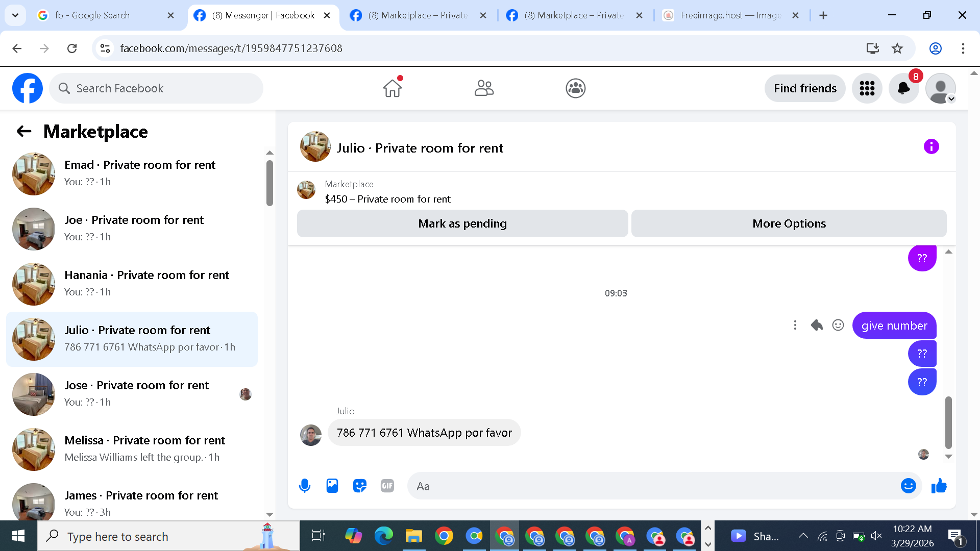The image size is (980, 551).
Task: Reload the current page
Action: click(72, 48)
